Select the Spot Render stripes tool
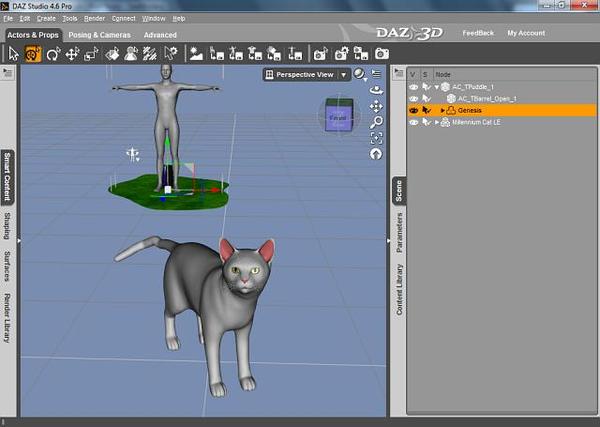 (x=150, y=54)
